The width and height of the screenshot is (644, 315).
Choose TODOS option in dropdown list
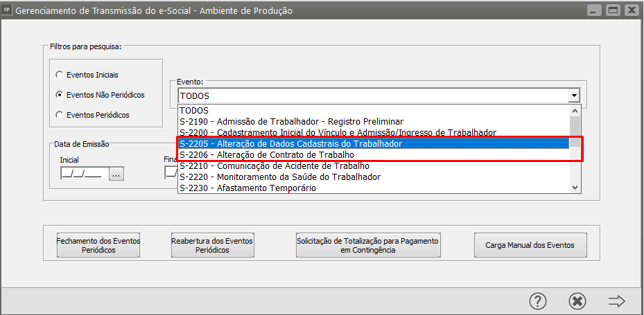tap(374, 110)
